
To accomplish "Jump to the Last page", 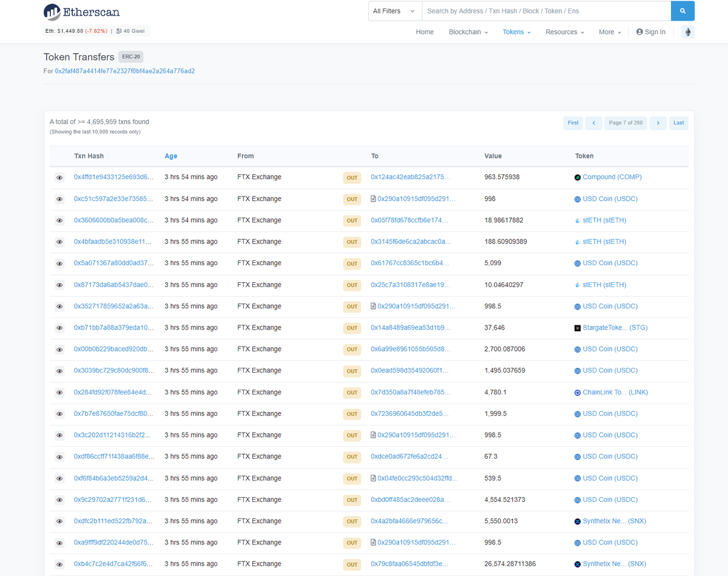I will [x=679, y=123].
